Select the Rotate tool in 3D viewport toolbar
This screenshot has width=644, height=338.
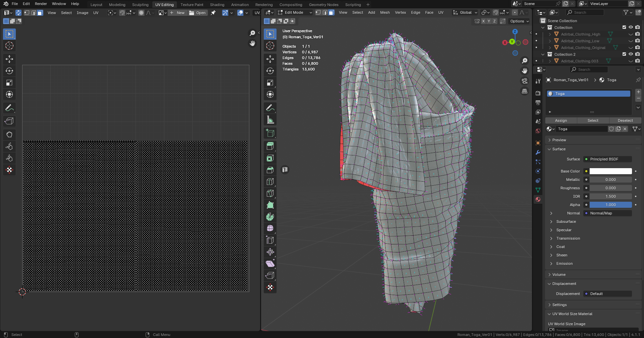tap(270, 71)
